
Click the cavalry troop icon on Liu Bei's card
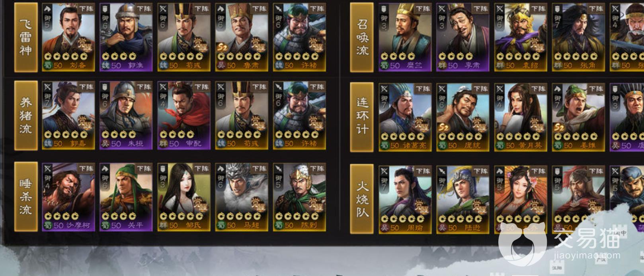47,9
